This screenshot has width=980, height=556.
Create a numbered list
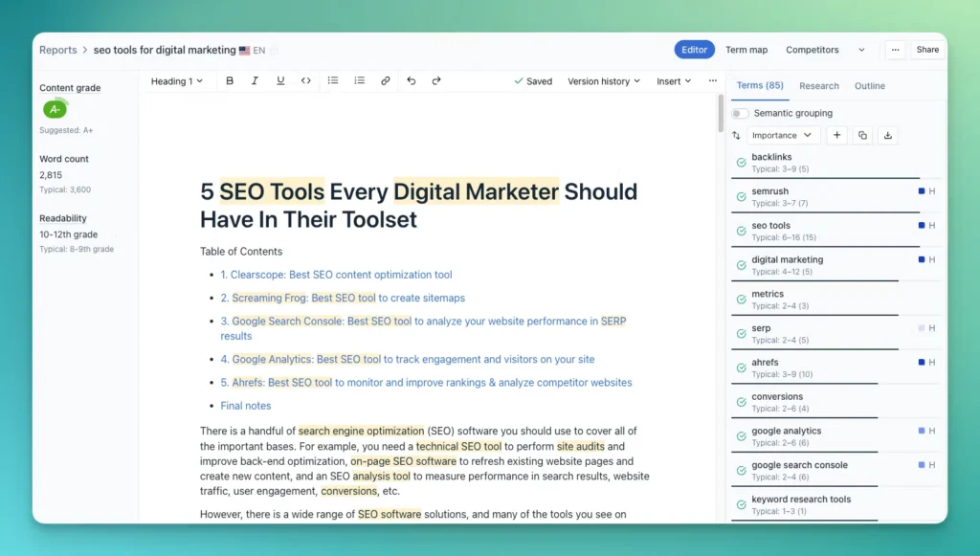click(360, 80)
